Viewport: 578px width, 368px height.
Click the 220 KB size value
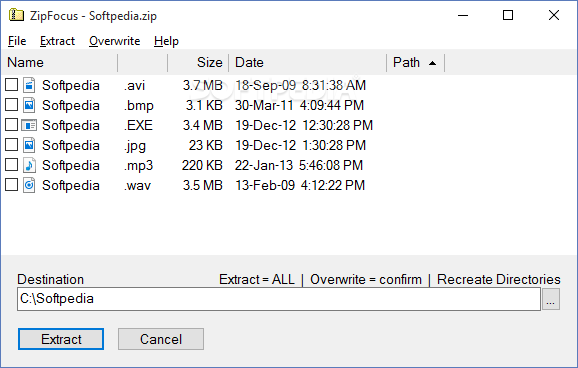coord(202,165)
